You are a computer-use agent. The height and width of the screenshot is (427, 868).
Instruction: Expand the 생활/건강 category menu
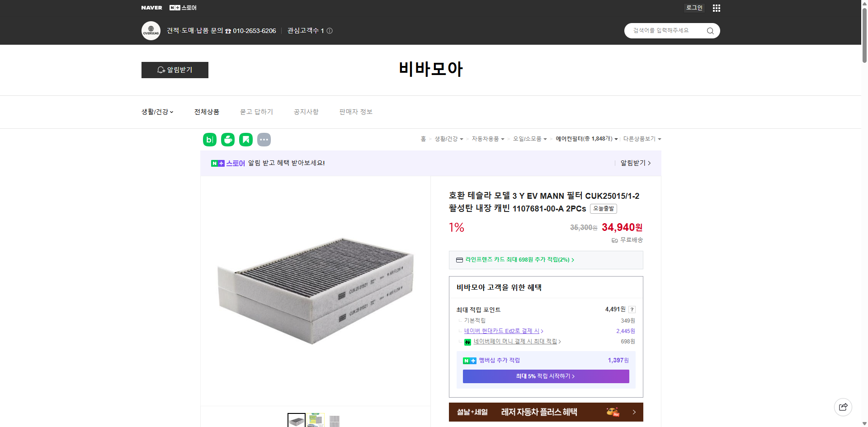157,112
